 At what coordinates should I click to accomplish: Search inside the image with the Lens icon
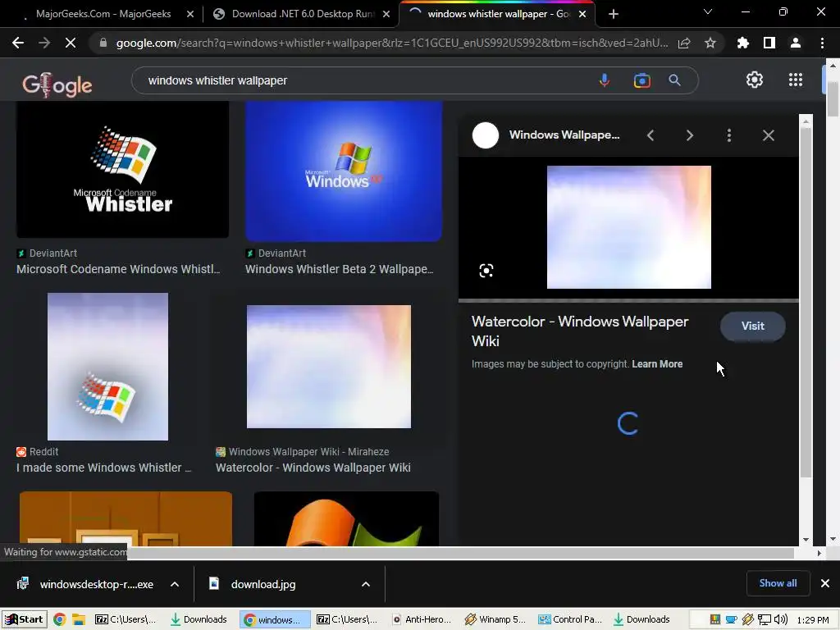[x=486, y=271]
